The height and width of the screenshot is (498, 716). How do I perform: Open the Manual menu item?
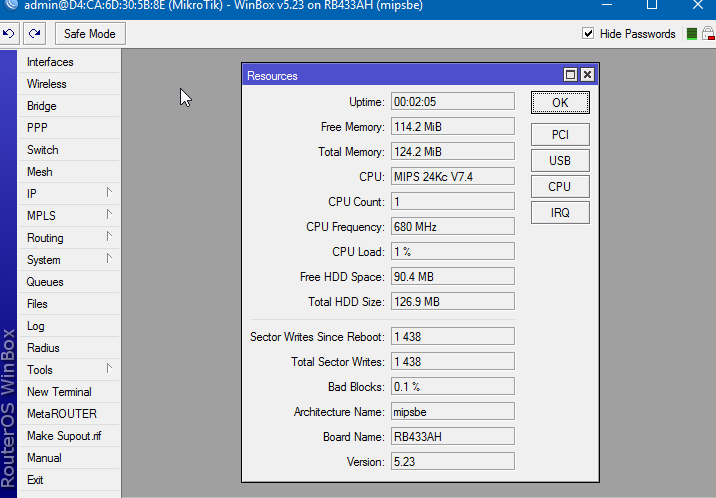tap(68, 458)
